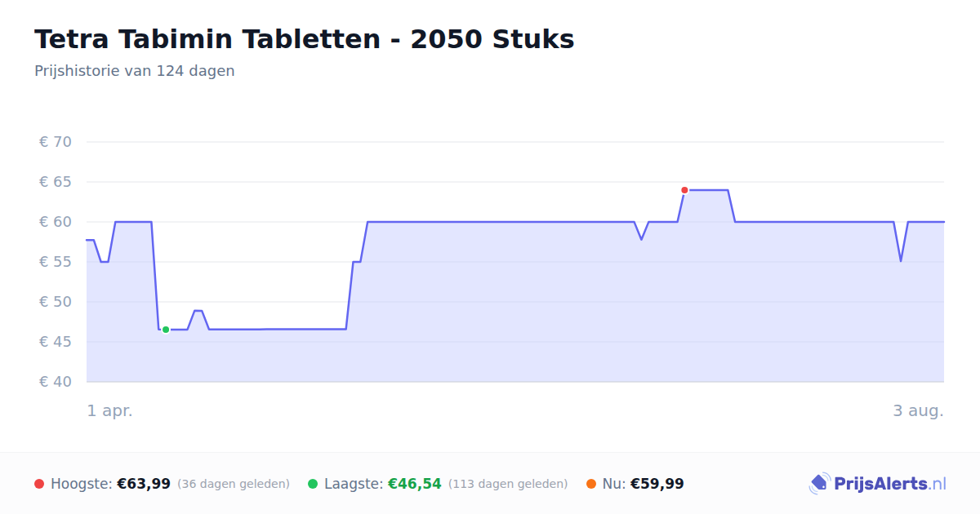
Task: Click the 36 dagen geleden note
Action: 234,484
